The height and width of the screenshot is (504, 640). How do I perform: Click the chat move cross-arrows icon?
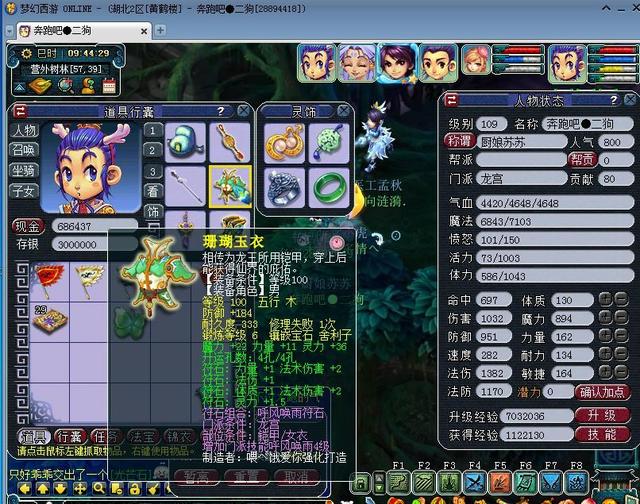[x=80, y=488]
